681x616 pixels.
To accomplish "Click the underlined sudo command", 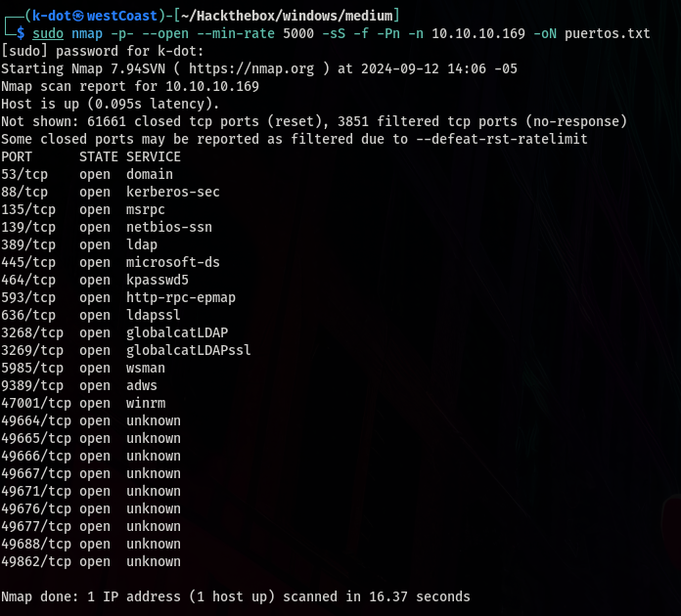I will [48, 34].
